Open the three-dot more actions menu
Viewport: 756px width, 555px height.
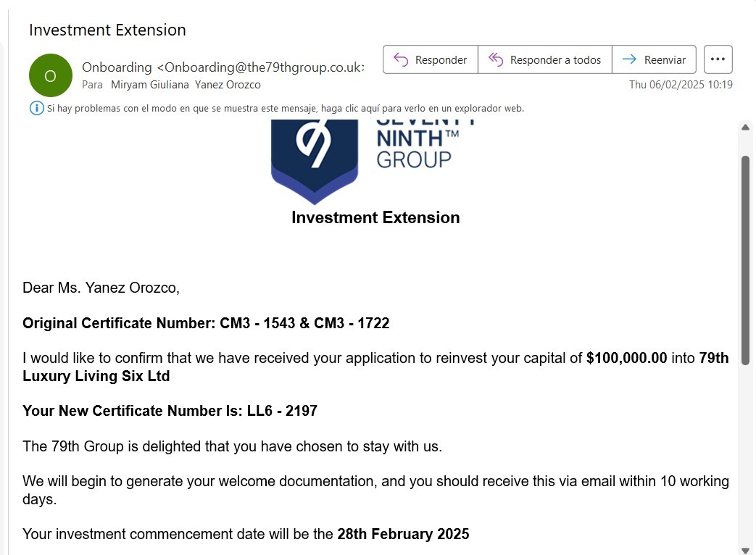718,59
